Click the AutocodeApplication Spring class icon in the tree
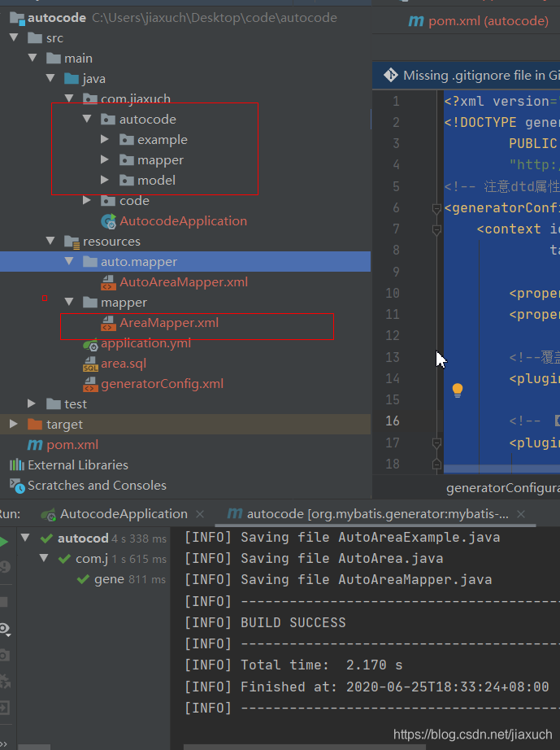This screenshot has height=750, width=560. click(108, 221)
